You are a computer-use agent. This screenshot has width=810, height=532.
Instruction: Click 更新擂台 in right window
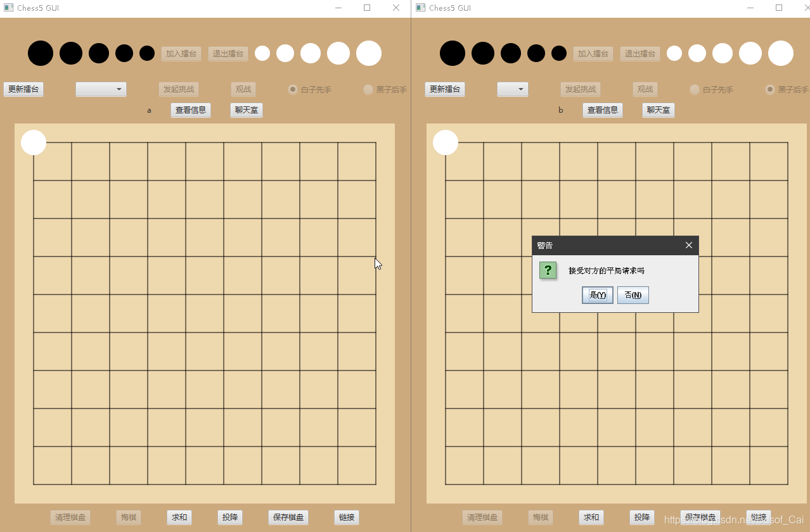(x=445, y=89)
